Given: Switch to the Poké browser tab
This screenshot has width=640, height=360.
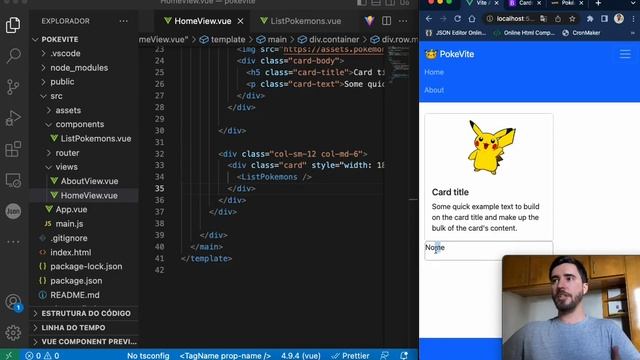Looking at the screenshot, I should point(567,3).
